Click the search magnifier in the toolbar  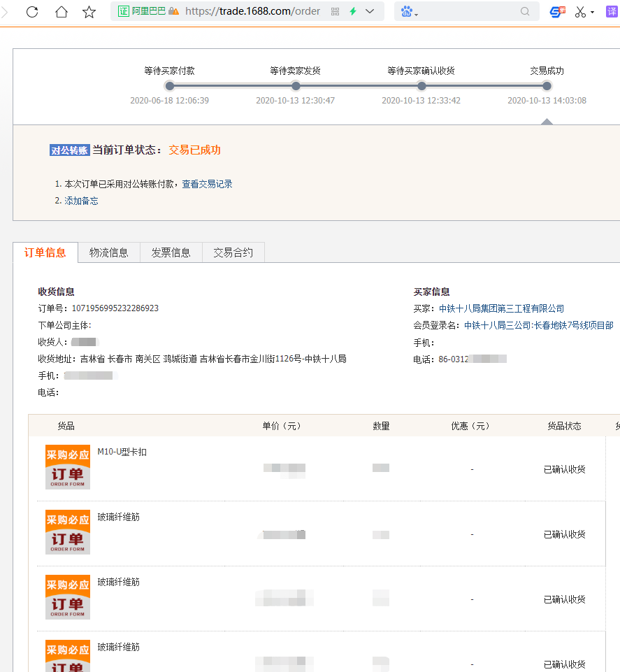pos(524,12)
